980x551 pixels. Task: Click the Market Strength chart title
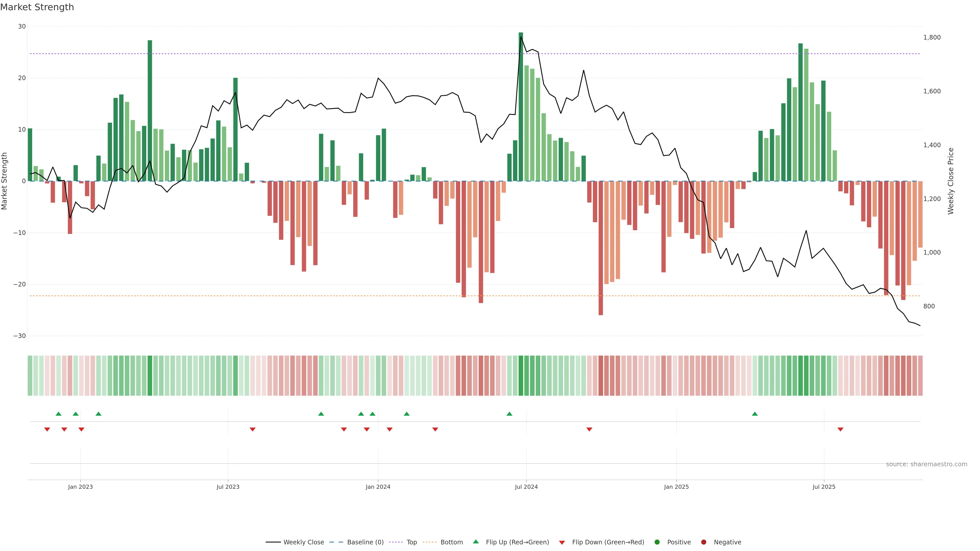pyautogui.click(x=37, y=7)
